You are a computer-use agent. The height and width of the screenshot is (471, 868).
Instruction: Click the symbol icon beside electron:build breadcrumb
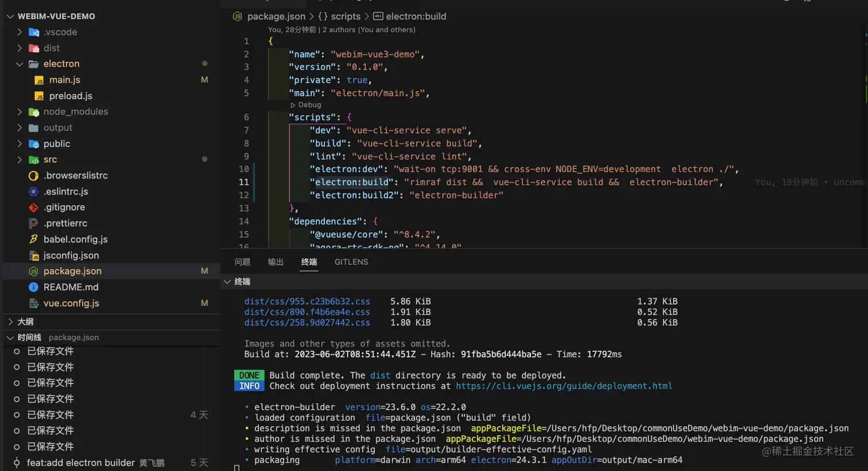click(x=378, y=17)
